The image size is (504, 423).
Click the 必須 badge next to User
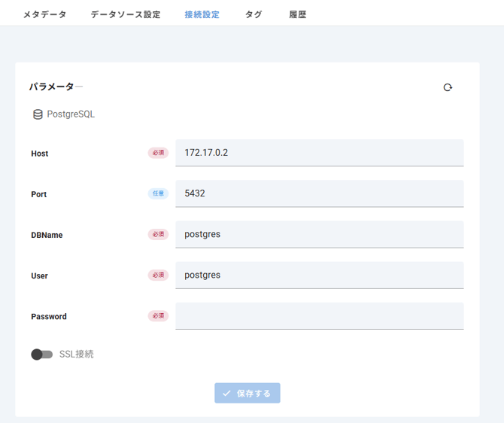(x=158, y=275)
